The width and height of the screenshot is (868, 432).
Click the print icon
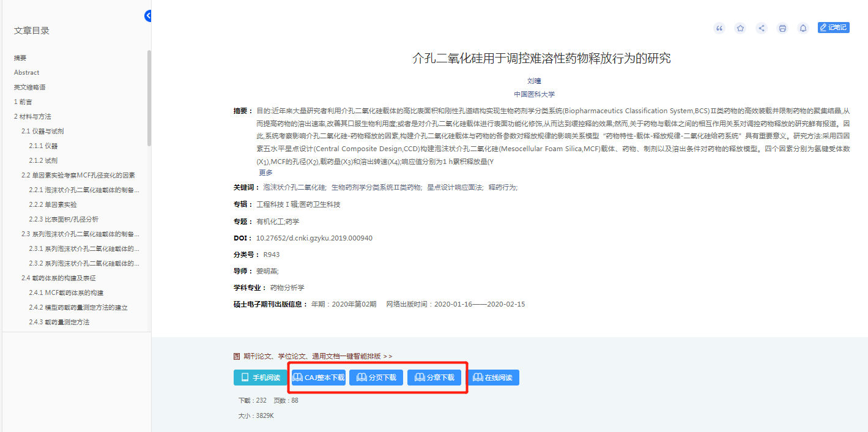782,28
